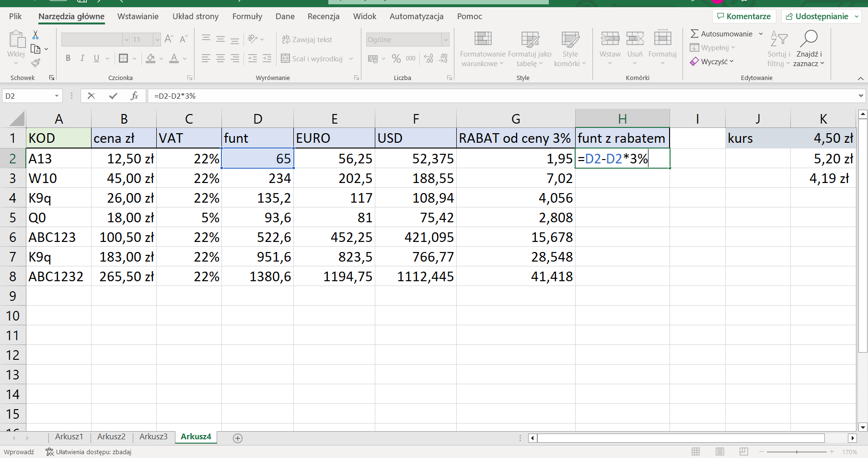Viewport: 868px width, 458px height.
Task: Align text to the right
Action: pyautogui.click(x=235, y=58)
